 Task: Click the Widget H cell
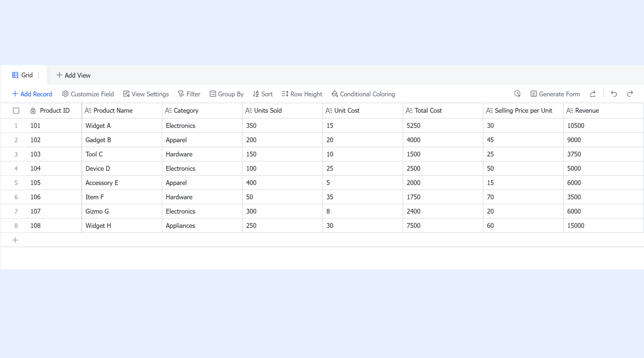click(x=122, y=226)
